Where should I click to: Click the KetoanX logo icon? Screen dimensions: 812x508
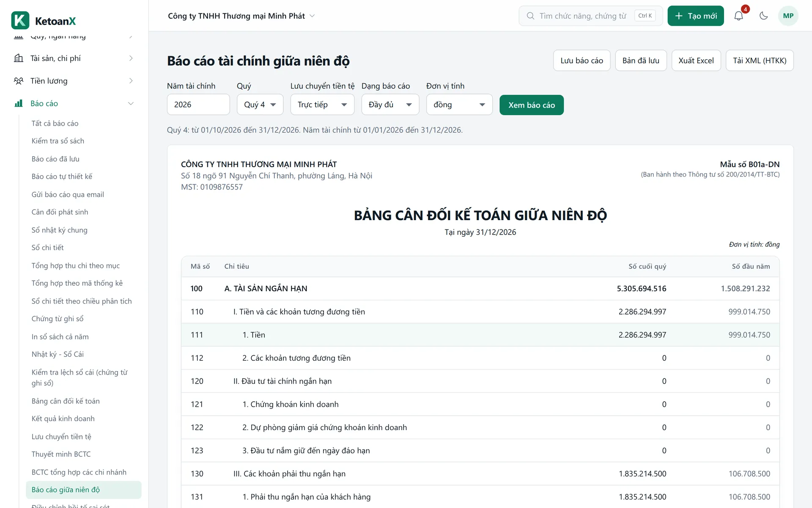[20, 20]
